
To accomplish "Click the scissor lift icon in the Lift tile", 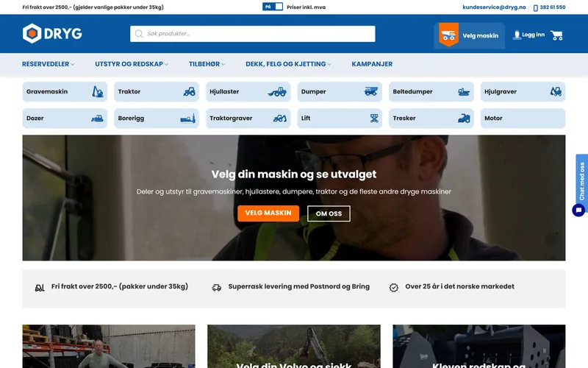I will 374,118.
